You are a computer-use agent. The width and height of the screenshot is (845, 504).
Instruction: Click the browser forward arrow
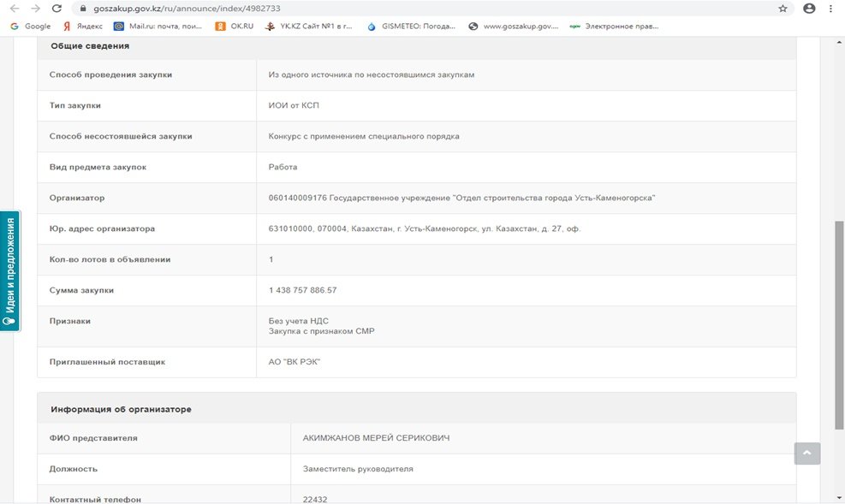(35, 9)
